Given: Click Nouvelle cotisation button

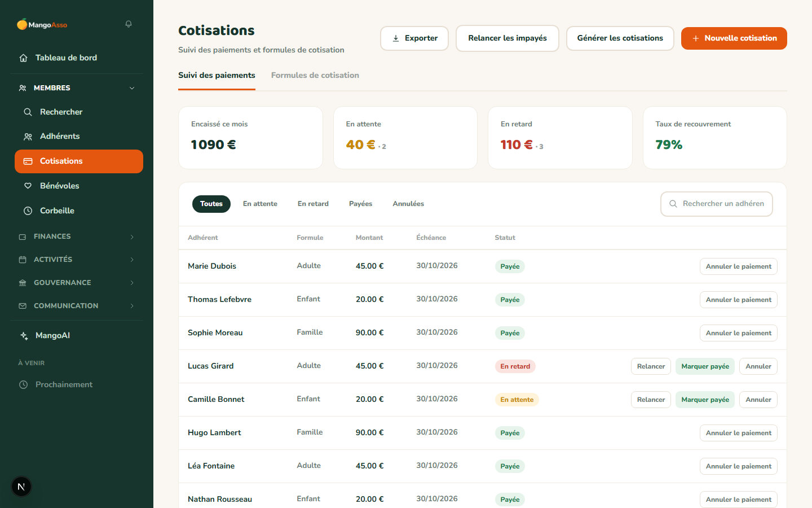Looking at the screenshot, I should [x=734, y=38].
